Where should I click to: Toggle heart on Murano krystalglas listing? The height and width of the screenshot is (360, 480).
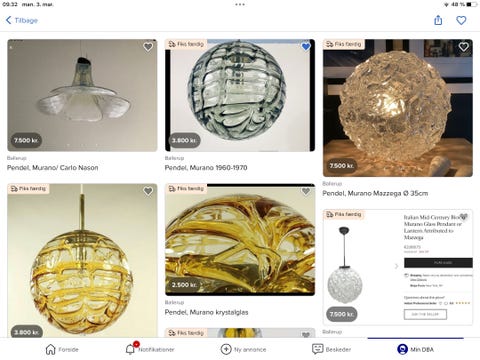(306, 191)
